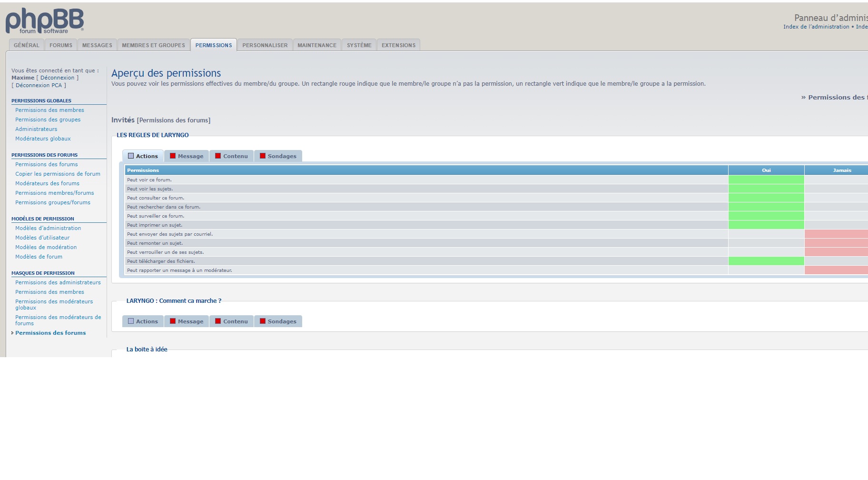This screenshot has width=868, height=480.
Task: Select the Sondages tab under LARYNGO : Comment ca marche
Action: (278, 321)
